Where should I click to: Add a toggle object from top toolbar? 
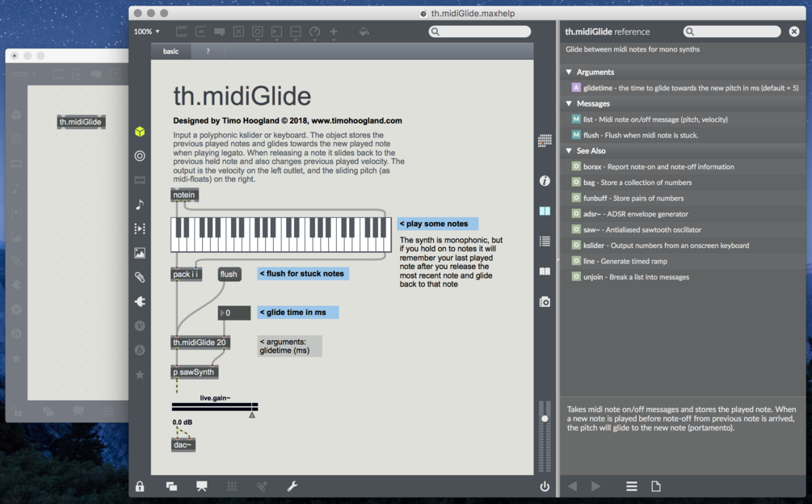click(x=238, y=32)
